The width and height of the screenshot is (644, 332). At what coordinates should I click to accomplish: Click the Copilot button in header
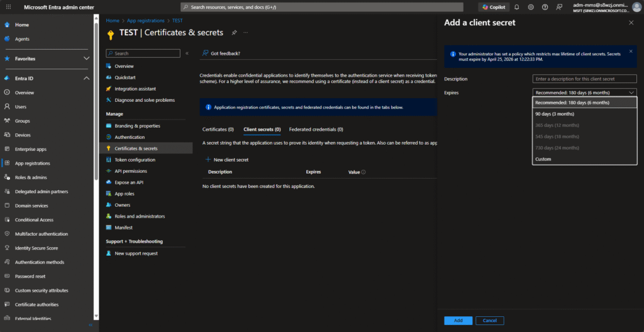pyautogui.click(x=494, y=7)
